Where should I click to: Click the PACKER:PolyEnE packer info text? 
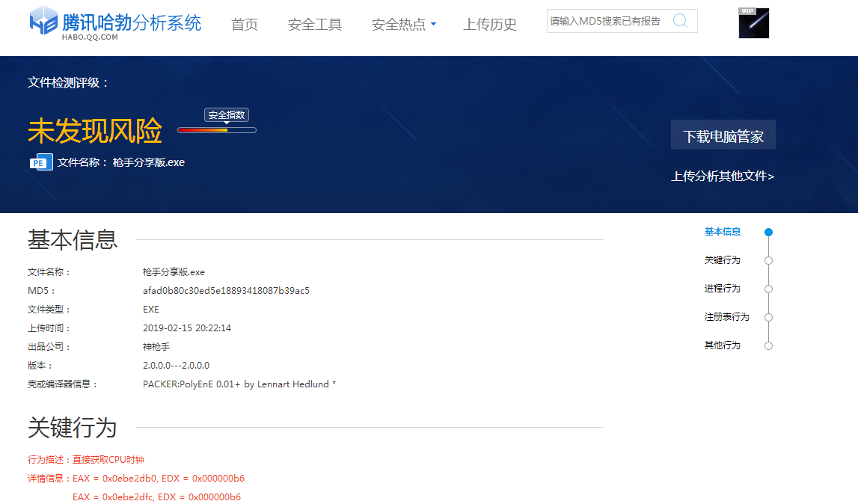click(239, 384)
